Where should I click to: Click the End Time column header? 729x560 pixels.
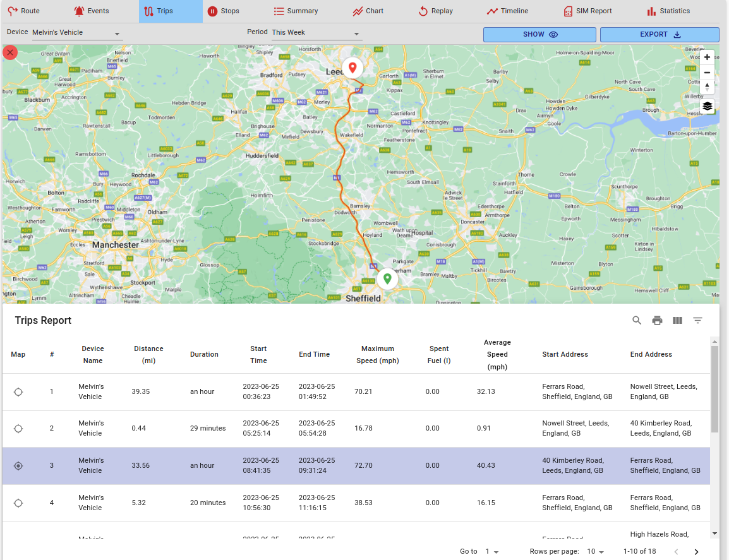click(x=315, y=354)
